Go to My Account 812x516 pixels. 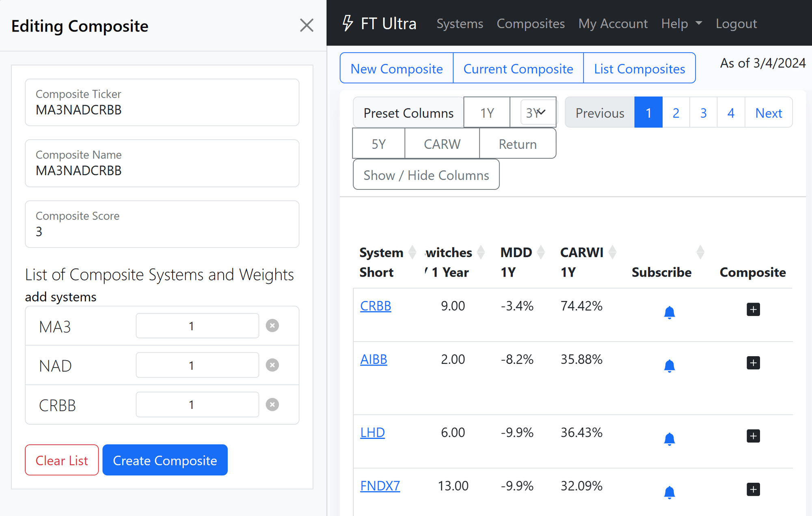(x=613, y=24)
